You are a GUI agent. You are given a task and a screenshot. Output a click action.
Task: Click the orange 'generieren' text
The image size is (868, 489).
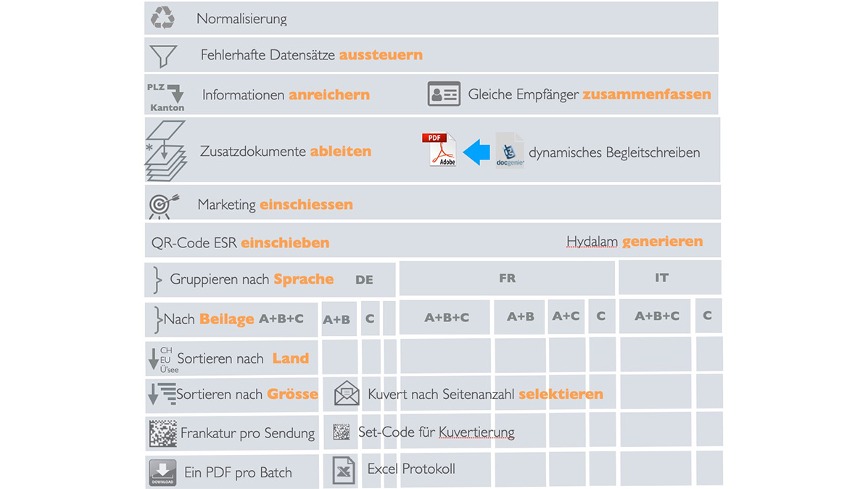(662, 242)
